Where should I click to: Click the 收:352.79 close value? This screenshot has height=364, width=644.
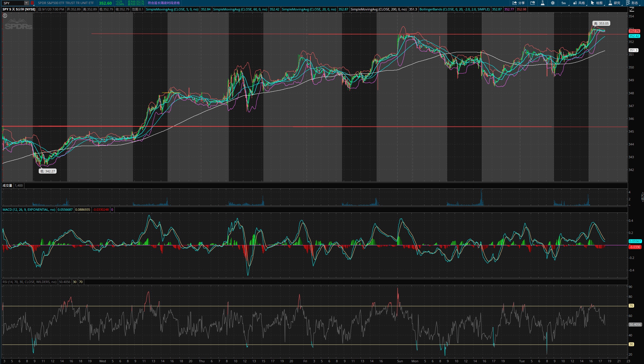[x=123, y=9]
